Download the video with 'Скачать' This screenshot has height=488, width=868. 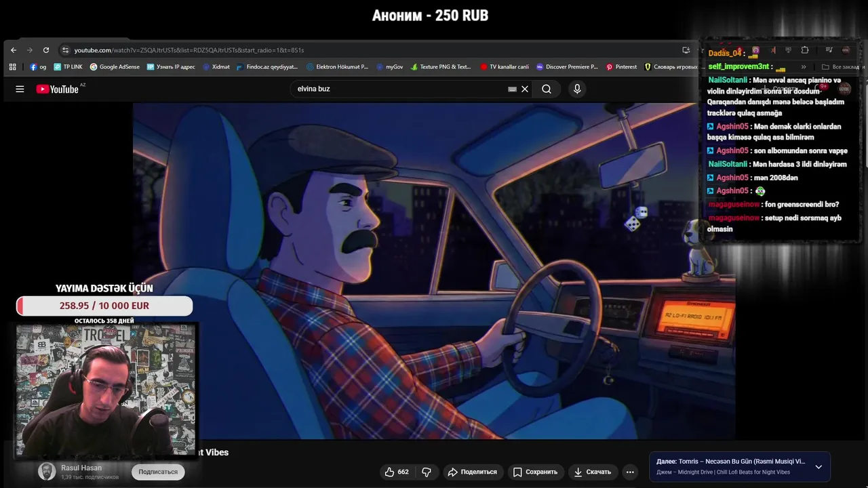[x=592, y=472]
